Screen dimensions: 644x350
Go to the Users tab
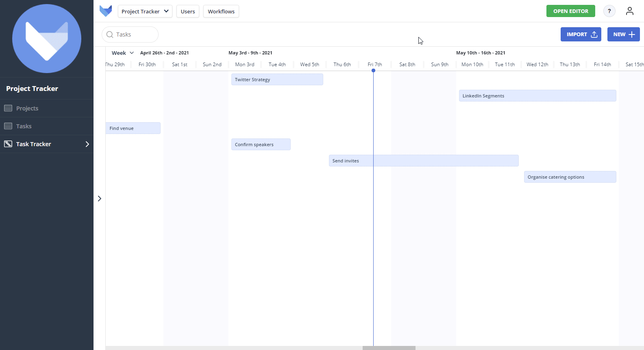click(188, 11)
